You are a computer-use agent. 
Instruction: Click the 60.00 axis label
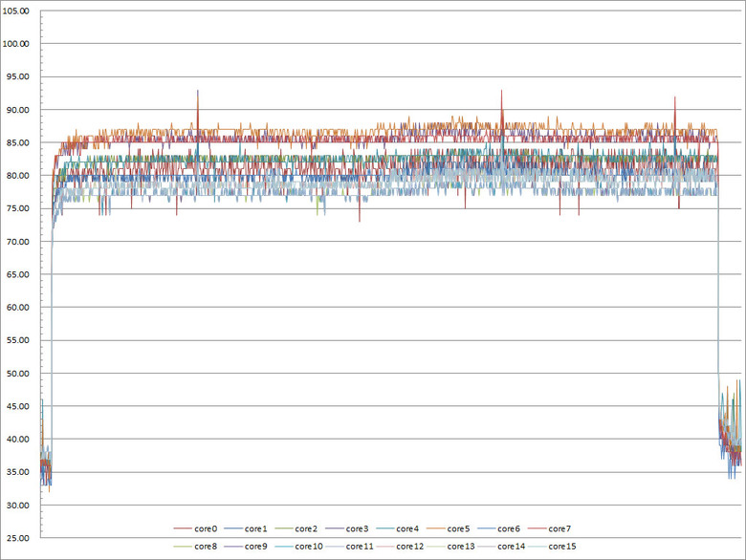coord(18,308)
